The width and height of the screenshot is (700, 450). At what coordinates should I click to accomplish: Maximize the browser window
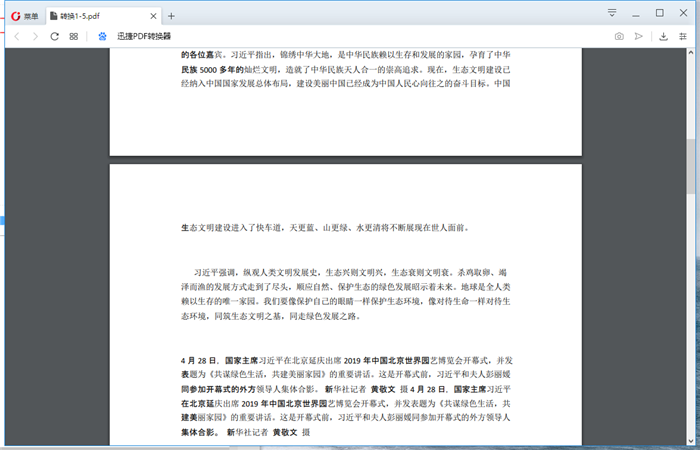click(659, 13)
